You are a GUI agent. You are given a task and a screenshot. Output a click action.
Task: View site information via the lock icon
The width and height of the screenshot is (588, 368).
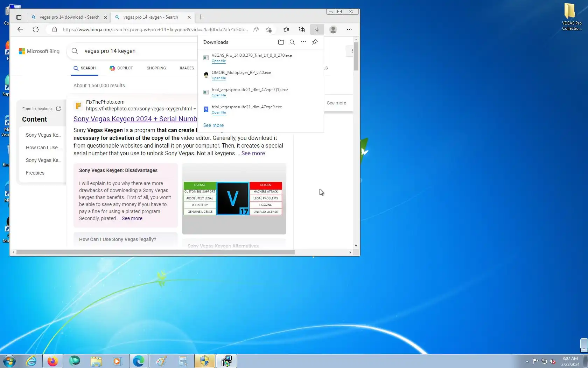[x=55, y=29]
